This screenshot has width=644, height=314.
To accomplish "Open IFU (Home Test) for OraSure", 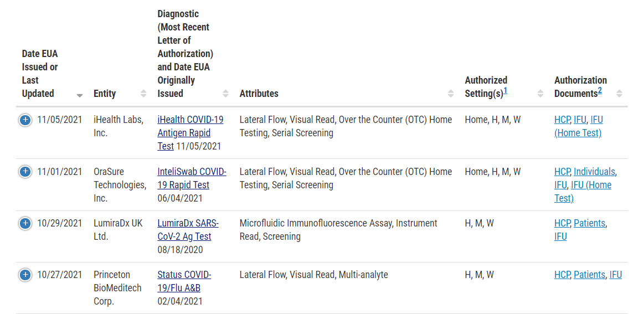I will point(583,192).
